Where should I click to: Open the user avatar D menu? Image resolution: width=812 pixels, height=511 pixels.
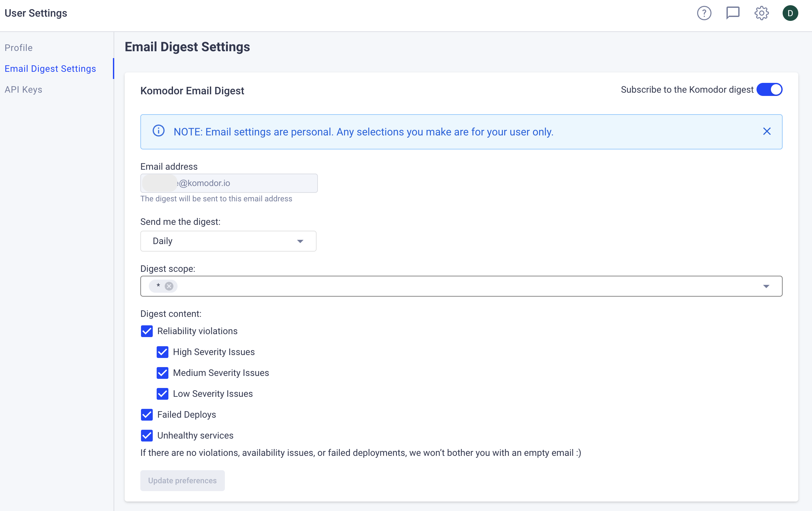coord(790,13)
